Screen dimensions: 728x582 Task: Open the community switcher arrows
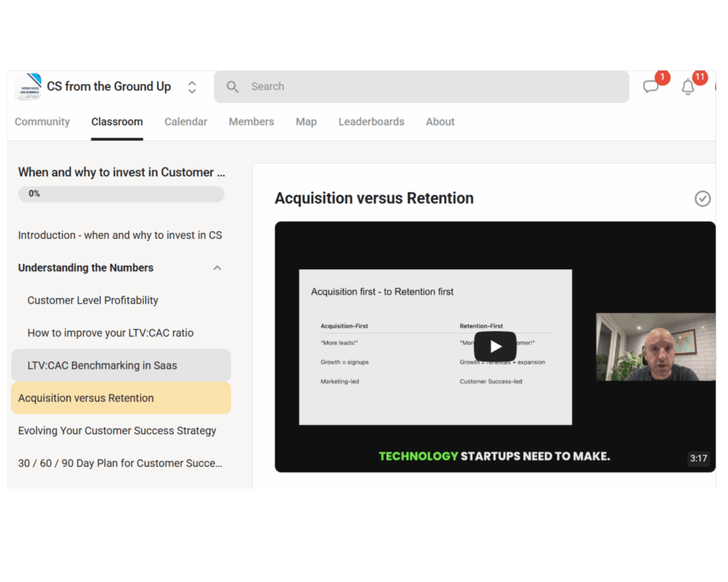(x=192, y=87)
